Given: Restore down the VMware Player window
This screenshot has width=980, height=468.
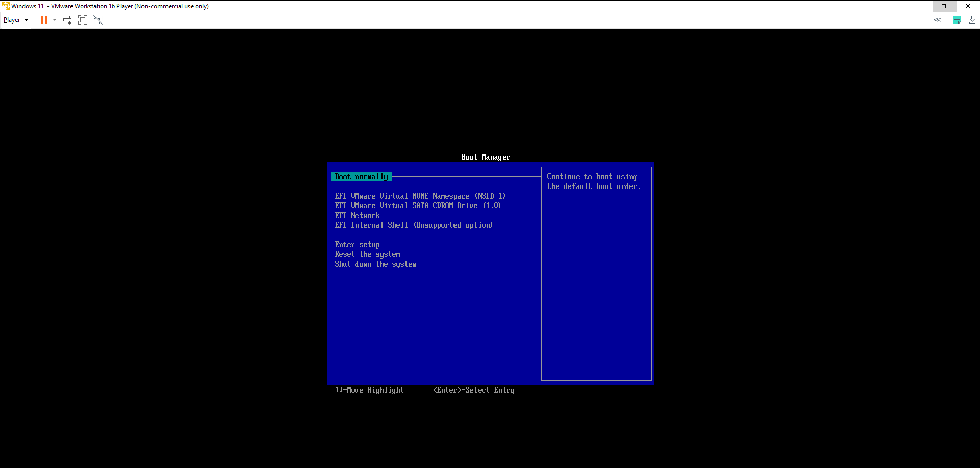Looking at the screenshot, I should (x=944, y=6).
